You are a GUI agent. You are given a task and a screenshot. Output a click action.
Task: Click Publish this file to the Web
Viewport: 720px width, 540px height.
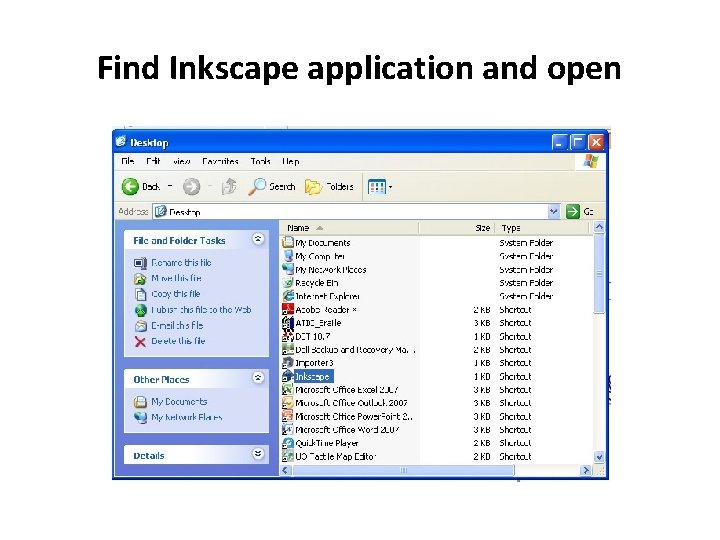click(201, 310)
